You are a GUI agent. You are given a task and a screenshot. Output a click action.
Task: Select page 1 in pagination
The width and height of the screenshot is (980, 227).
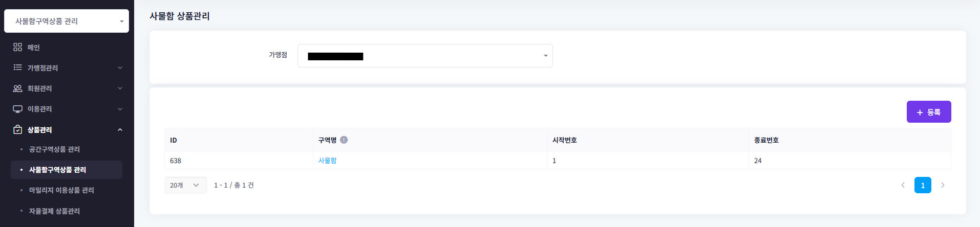point(923,185)
